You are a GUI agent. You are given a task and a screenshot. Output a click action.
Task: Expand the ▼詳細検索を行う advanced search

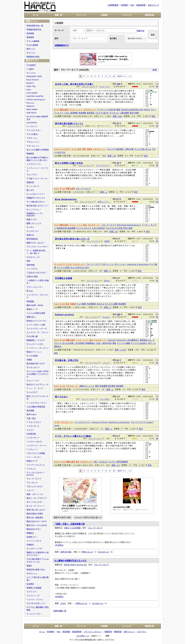(62, 45)
